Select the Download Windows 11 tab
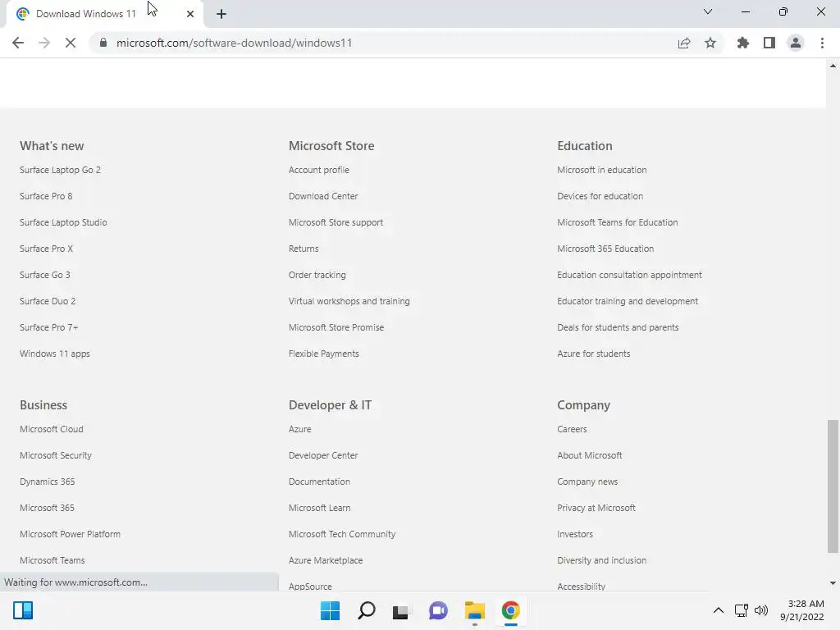Viewport: 840px width, 630px height. pyautogui.click(x=104, y=14)
